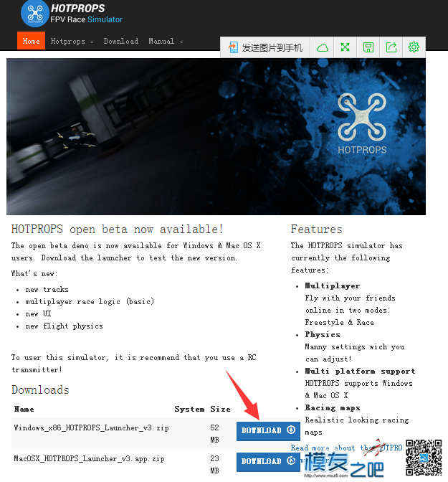Click the MacOSX_HOTPROPS_Launcher_v3.app.zip file name
This screenshot has width=448, height=482.
(x=89, y=458)
